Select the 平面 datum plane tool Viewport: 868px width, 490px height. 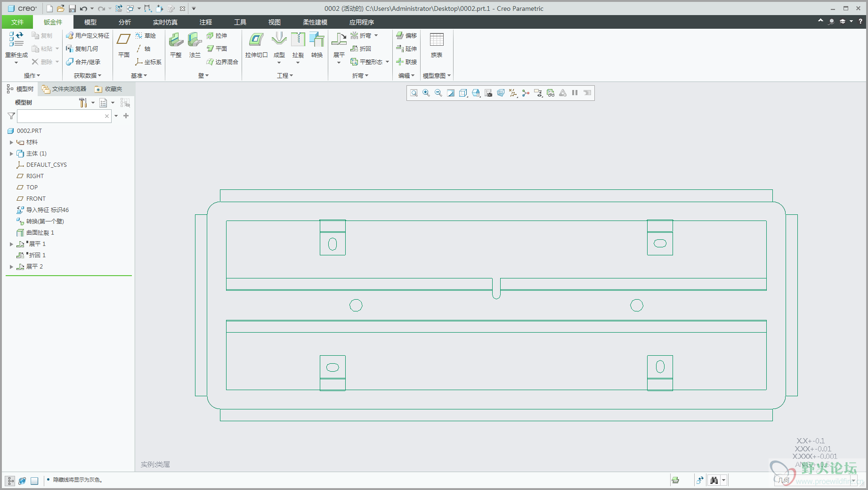tap(124, 45)
